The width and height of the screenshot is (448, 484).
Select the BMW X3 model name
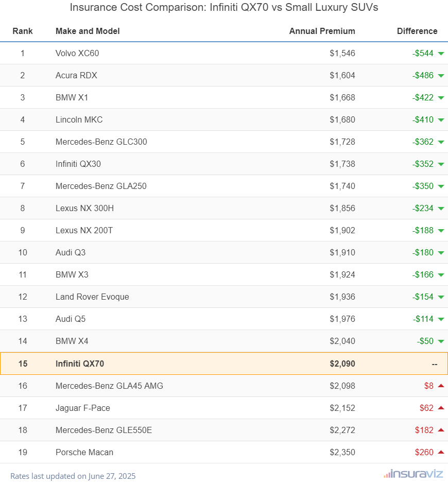[x=72, y=275]
